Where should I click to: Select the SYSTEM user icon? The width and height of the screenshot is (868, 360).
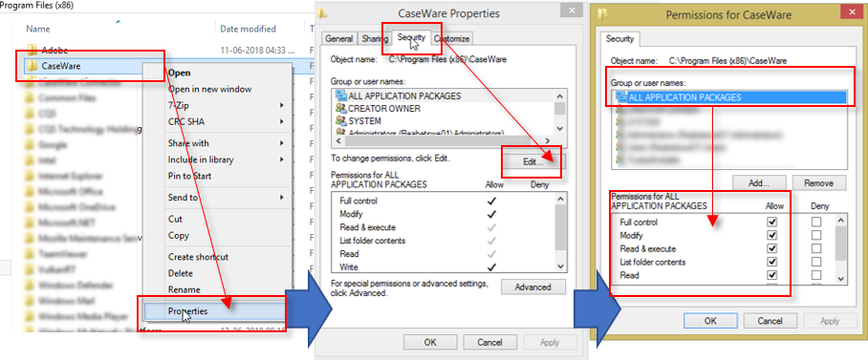[341, 120]
